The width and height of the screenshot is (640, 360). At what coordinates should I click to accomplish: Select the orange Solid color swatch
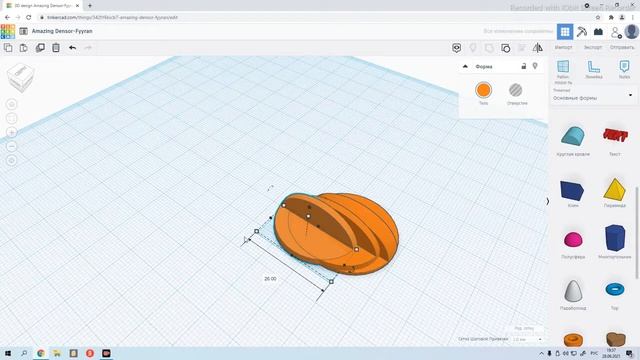click(x=483, y=90)
